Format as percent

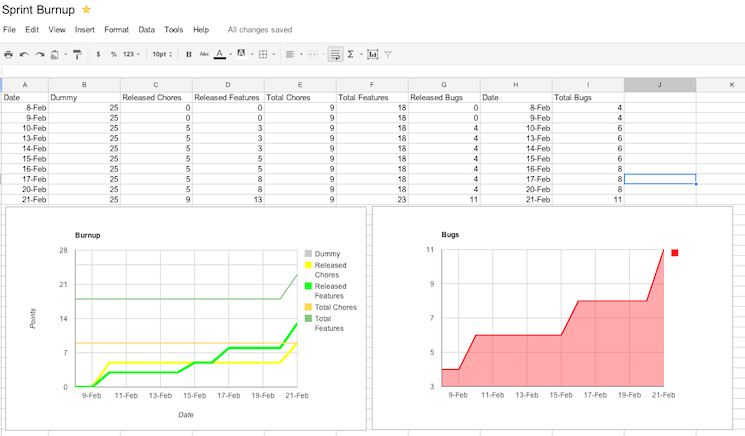tap(114, 55)
